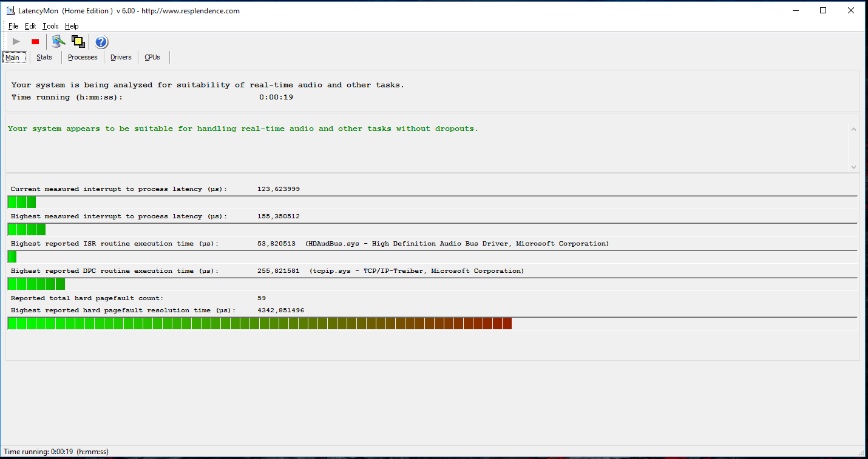Click the resize grip in the window corner
This screenshot has width=868, height=459.
pos(860,452)
